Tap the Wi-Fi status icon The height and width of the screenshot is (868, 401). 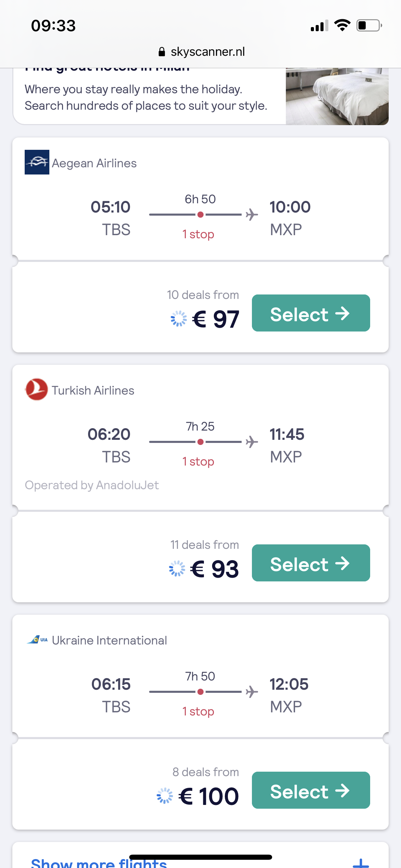tap(342, 25)
